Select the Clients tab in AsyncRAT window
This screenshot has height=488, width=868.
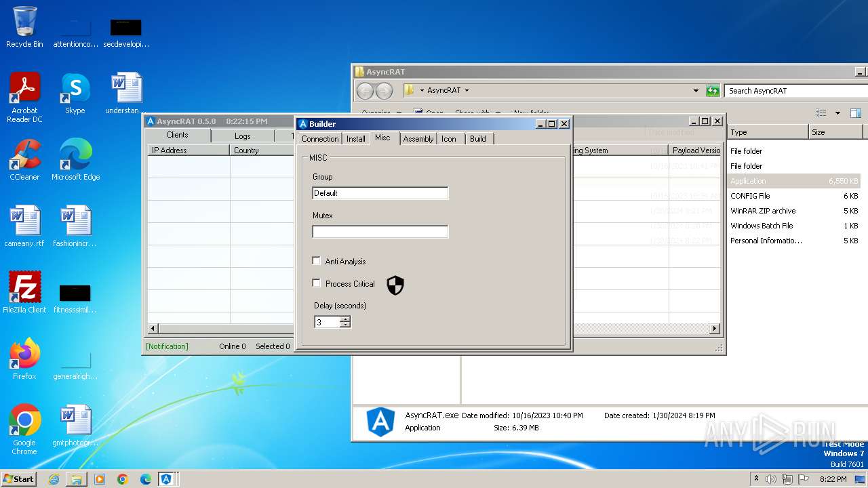click(x=178, y=135)
